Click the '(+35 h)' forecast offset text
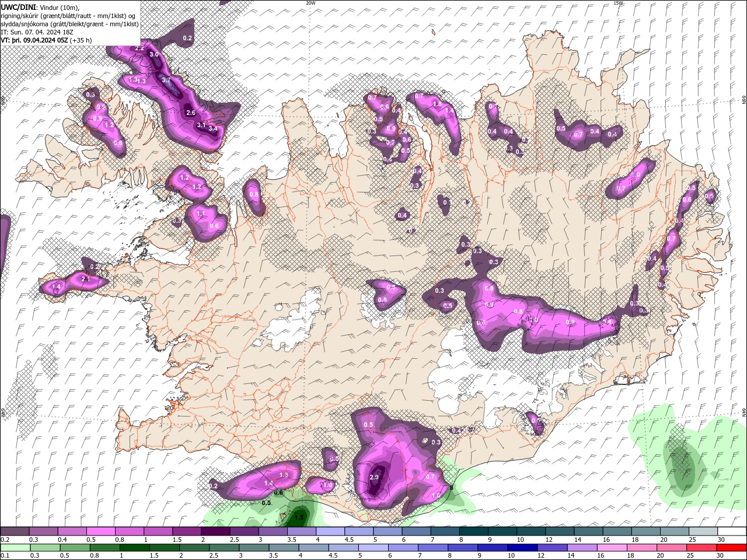Viewport: 747px width, 560px height. pyautogui.click(x=81, y=40)
